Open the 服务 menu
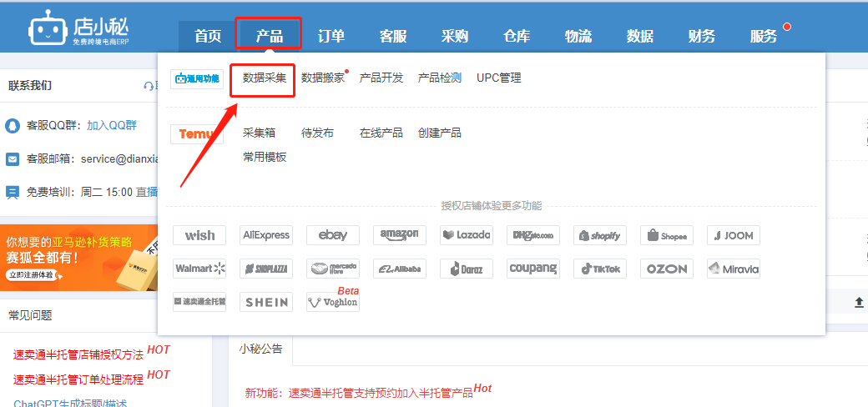Image resolution: width=868 pixels, height=407 pixels. pos(764,37)
